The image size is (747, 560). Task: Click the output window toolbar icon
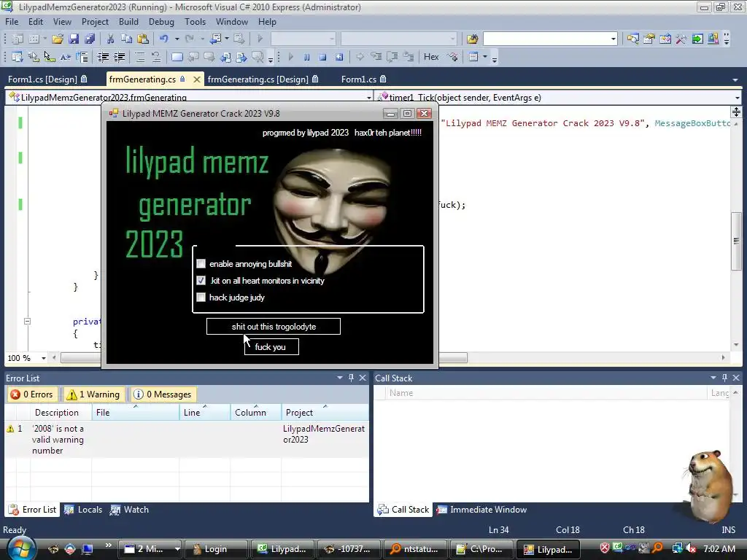(x=473, y=57)
